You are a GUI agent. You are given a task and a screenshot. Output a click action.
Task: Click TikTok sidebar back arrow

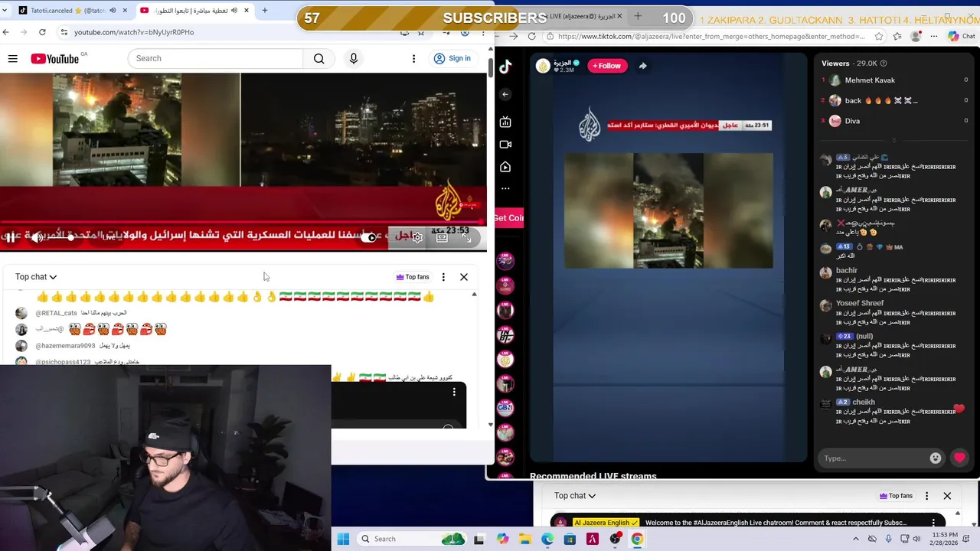click(x=505, y=94)
